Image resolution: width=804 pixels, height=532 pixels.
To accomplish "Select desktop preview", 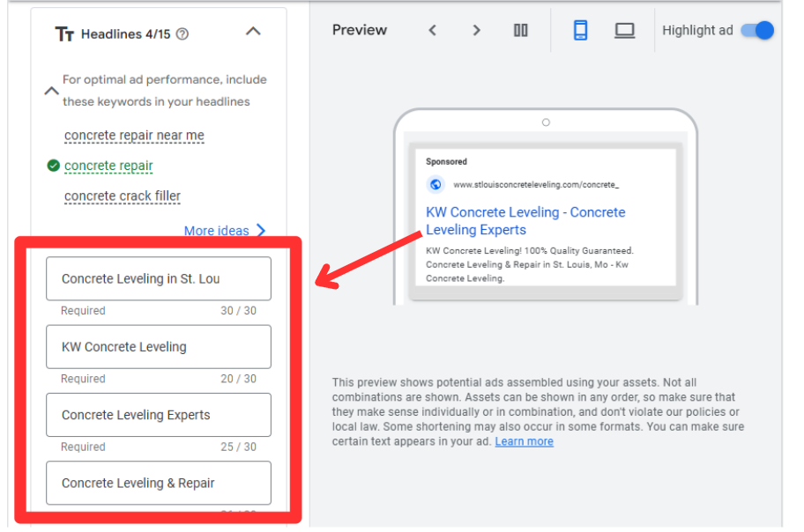I will pos(624,31).
